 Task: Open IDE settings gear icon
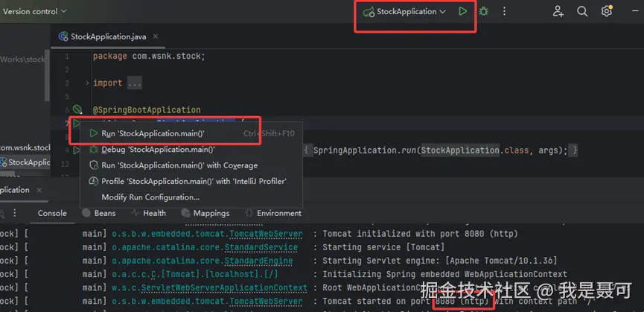[x=607, y=11]
